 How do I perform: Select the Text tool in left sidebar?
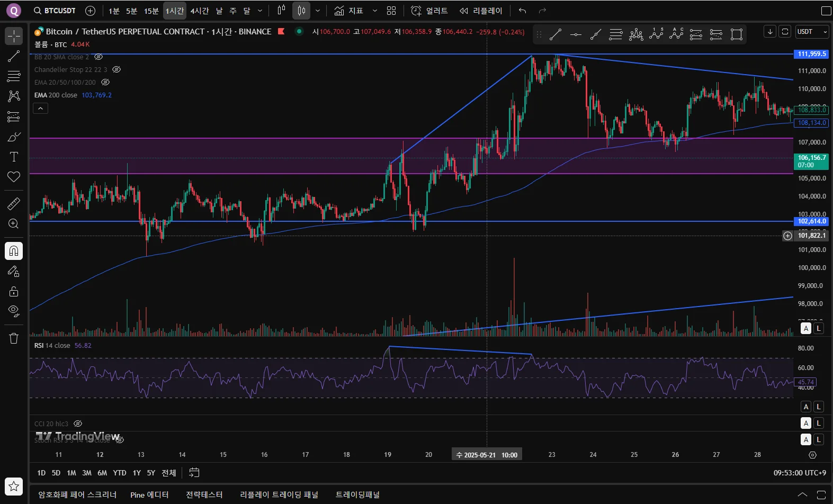pos(14,157)
